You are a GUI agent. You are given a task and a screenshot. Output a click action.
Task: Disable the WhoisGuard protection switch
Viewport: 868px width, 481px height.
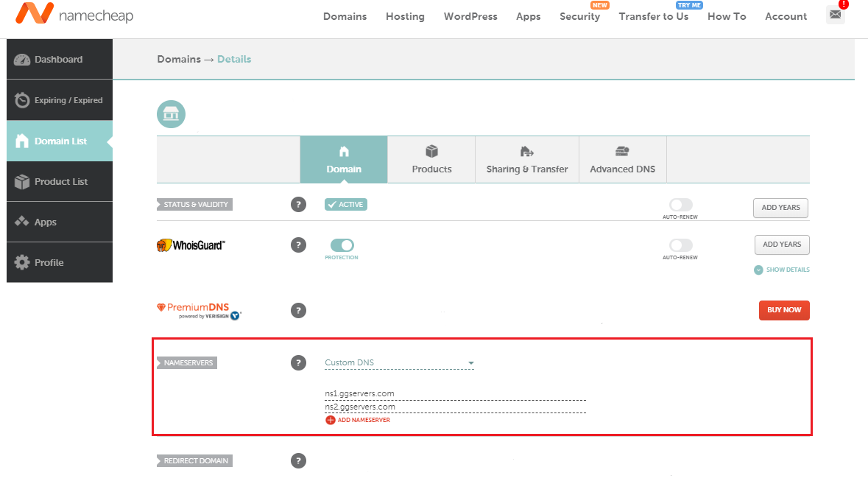tap(342, 245)
